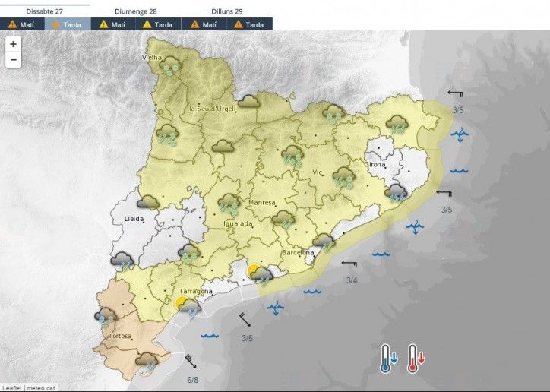The height and width of the screenshot is (392, 550).
Task: Click the 6/8 wave height label
Action: pos(192,380)
